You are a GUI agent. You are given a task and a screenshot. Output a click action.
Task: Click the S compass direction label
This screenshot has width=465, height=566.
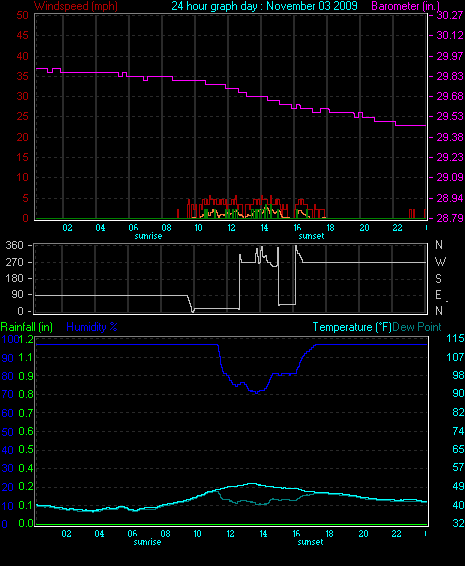point(439,279)
